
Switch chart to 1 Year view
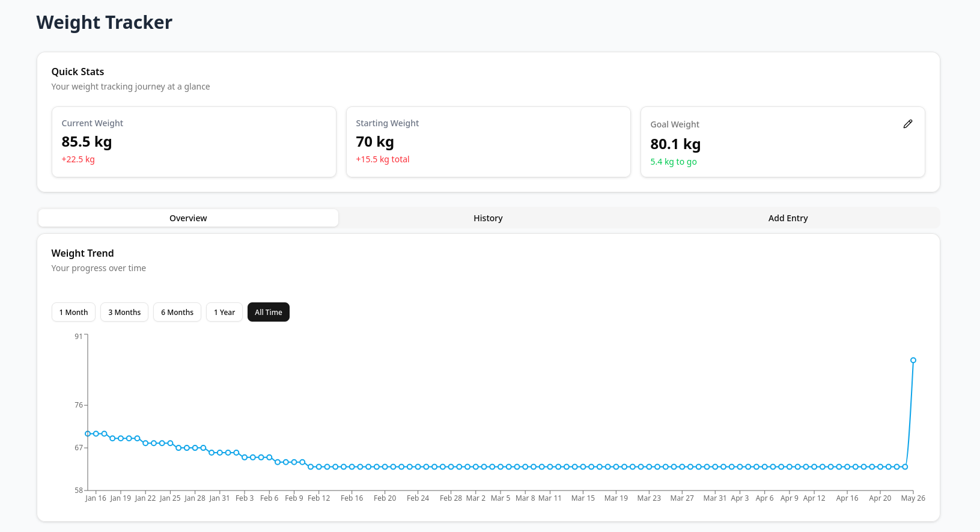[x=224, y=313]
